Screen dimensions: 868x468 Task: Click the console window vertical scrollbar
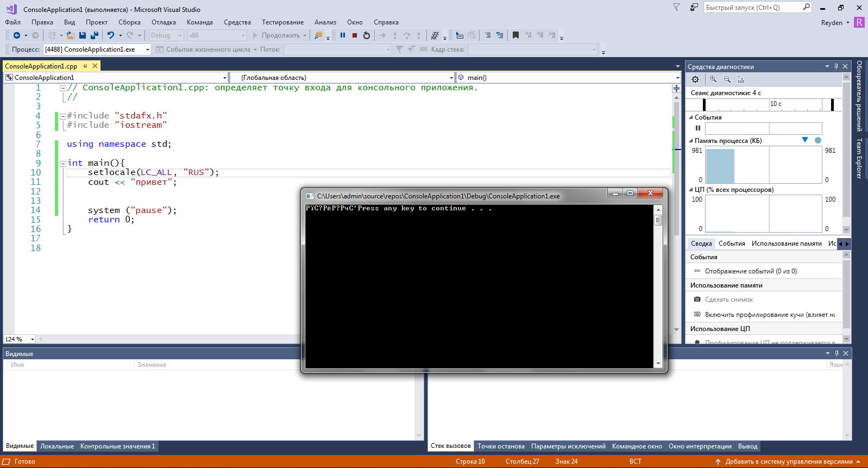pyautogui.click(x=658, y=286)
